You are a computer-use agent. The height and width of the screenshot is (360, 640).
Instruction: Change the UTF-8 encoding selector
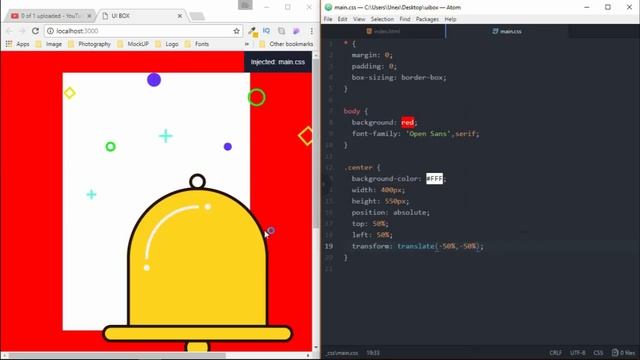coord(577,353)
